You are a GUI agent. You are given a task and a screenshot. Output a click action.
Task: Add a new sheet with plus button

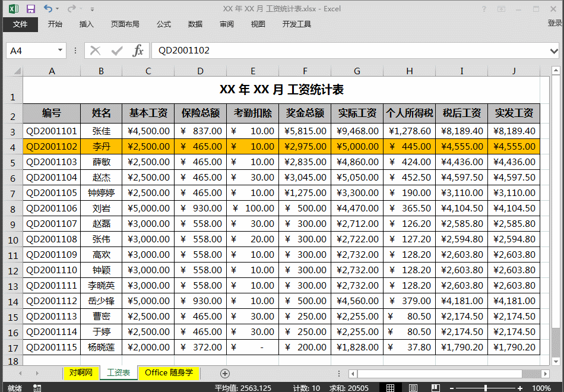point(225,374)
